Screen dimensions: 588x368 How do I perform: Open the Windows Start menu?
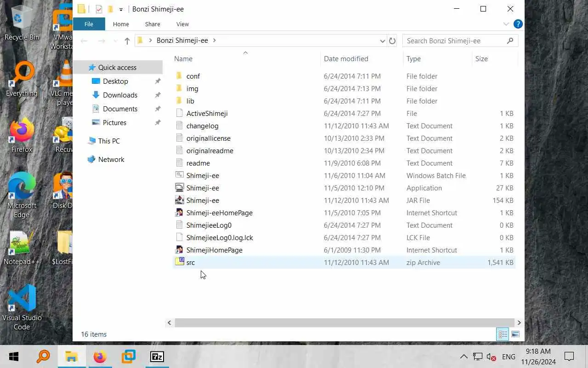click(14, 356)
